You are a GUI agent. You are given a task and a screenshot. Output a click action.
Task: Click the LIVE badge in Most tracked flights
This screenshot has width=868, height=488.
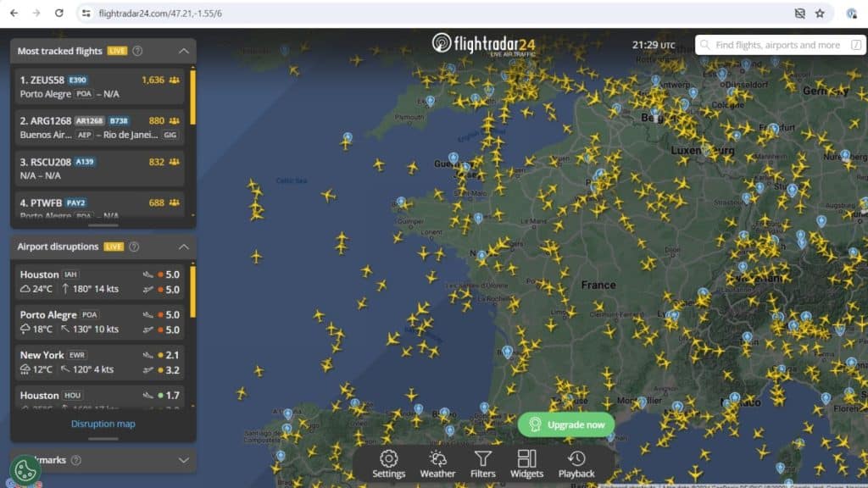[117, 51]
